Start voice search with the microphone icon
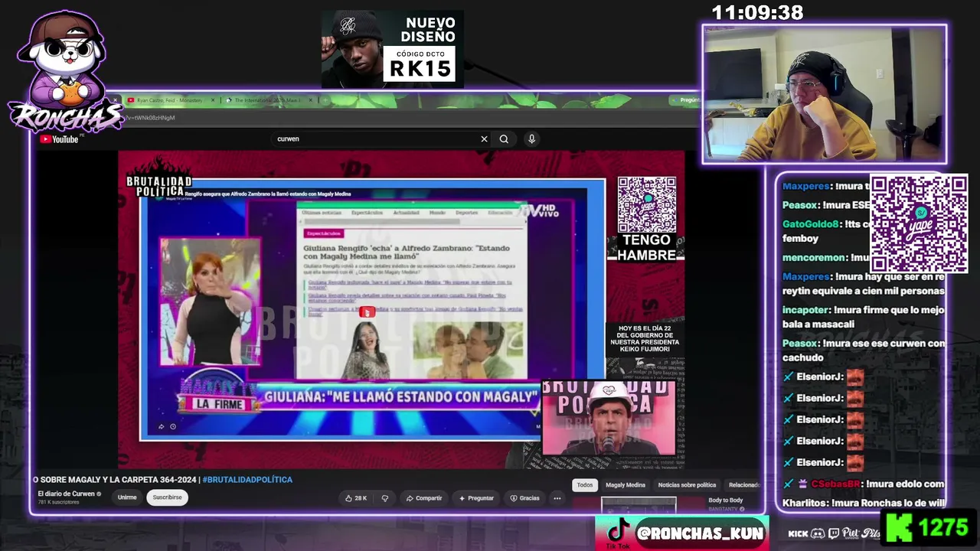The height and width of the screenshot is (551, 980). pos(531,139)
